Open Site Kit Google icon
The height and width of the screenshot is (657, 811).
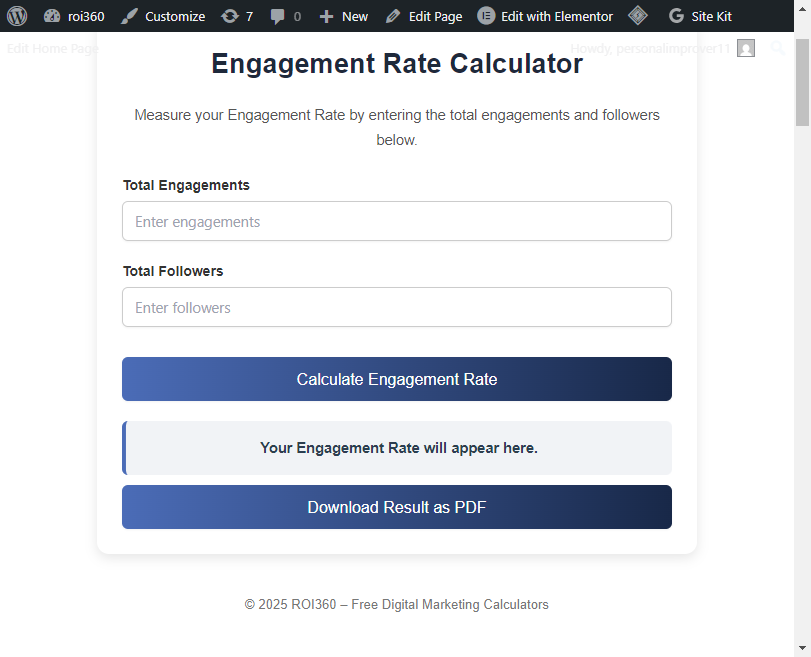677,16
